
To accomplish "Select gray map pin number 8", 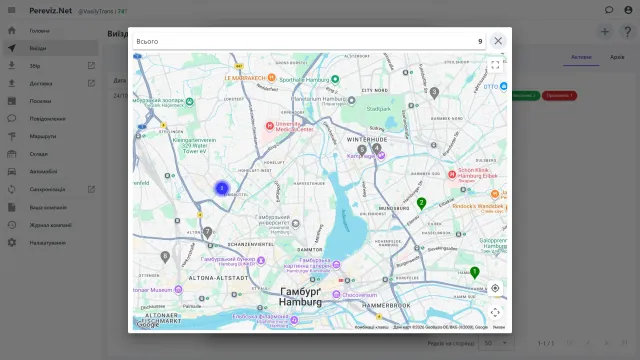I will (x=165, y=257).
